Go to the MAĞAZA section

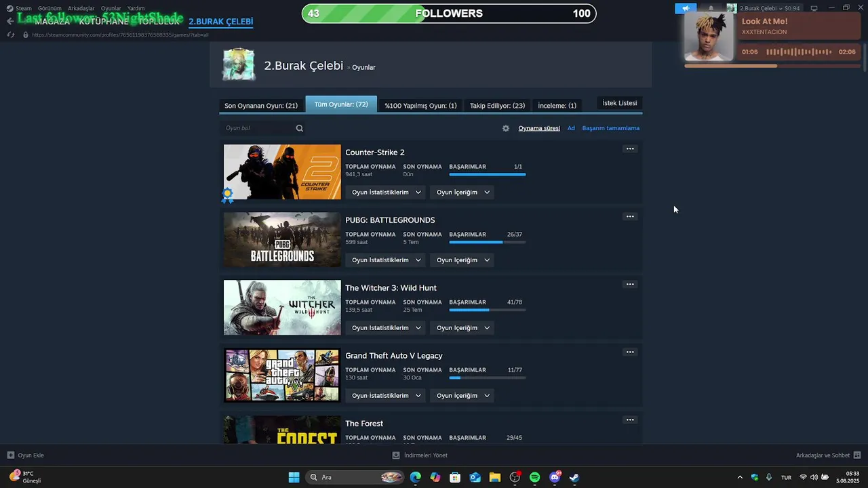(52, 22)
